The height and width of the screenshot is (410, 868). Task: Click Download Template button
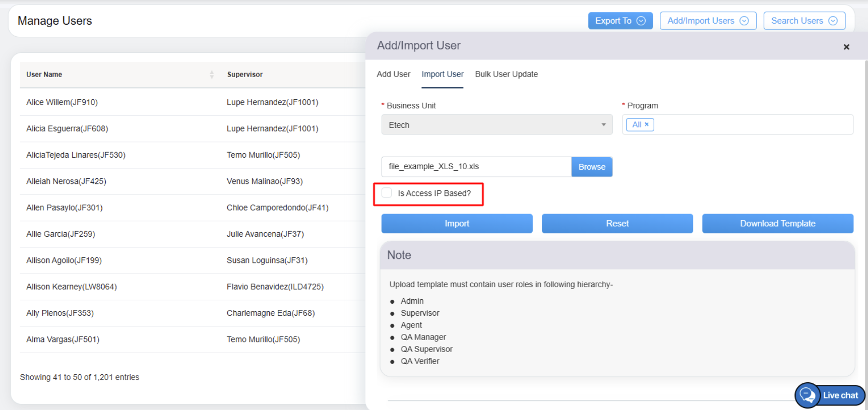click(777, 224)
